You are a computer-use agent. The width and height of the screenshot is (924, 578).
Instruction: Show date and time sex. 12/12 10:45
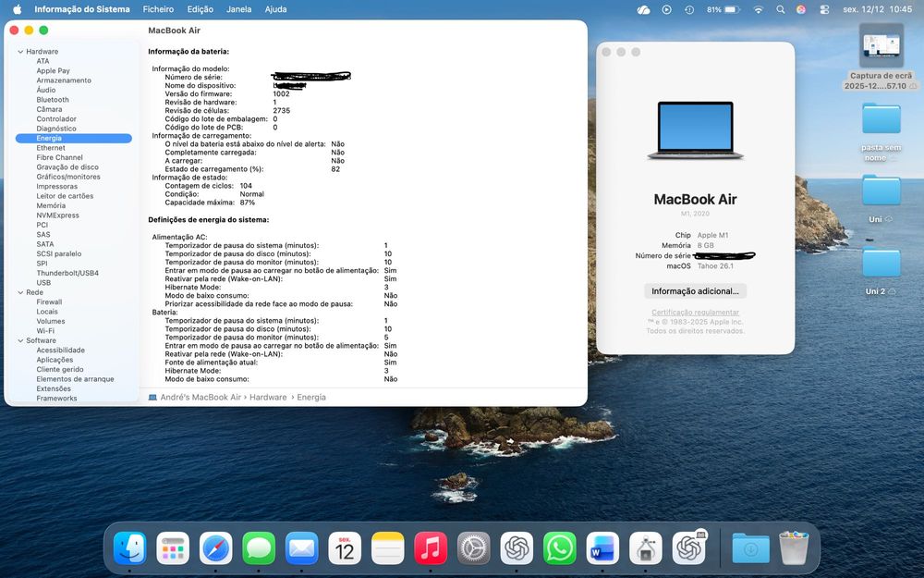click(x=878, y=9)
